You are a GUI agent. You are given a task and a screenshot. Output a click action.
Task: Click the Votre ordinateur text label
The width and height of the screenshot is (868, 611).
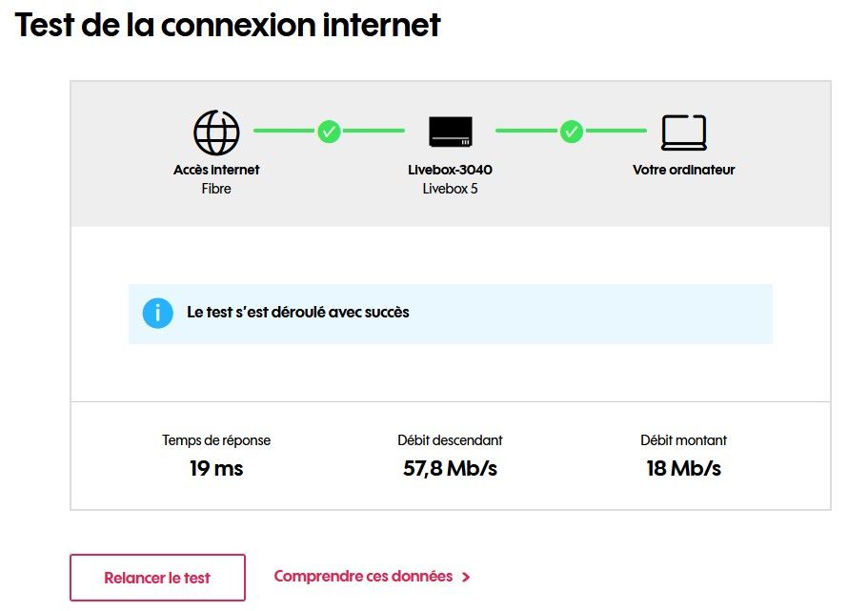pos(682,170)
